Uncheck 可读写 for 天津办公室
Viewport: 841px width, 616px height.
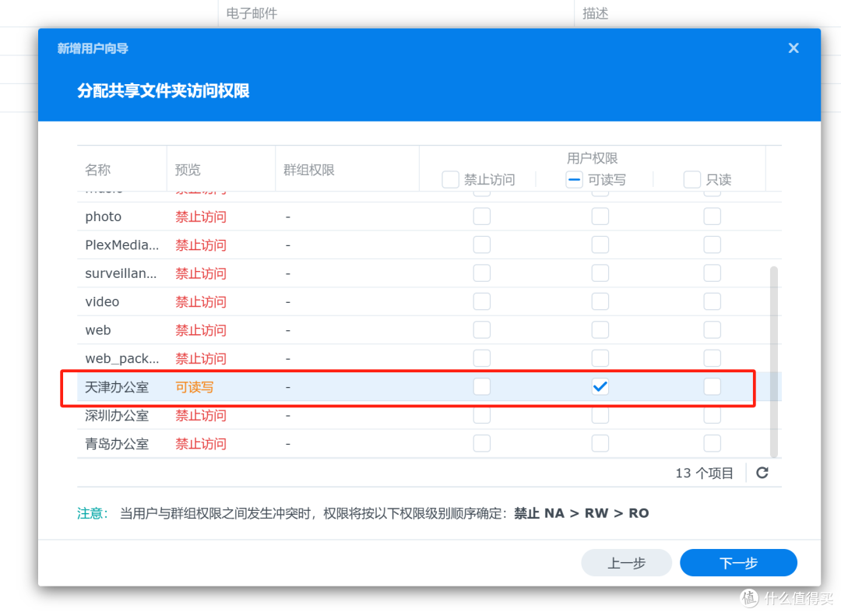[x=600, y=387]
